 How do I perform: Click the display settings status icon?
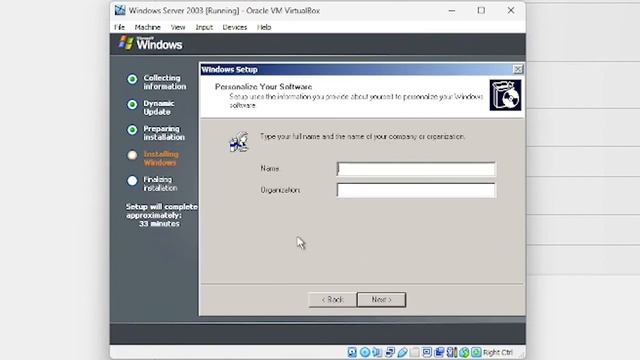427,352
